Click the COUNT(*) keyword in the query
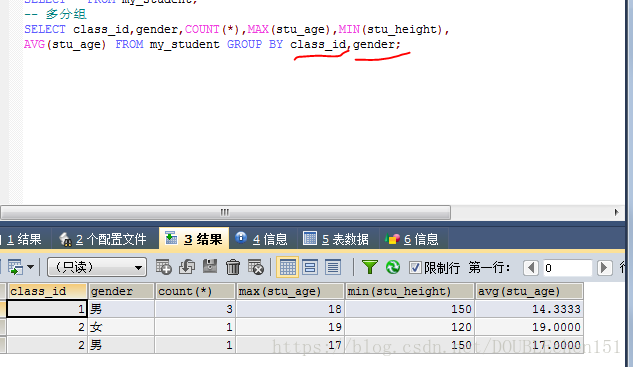Screen dimensions: 633x367 pyautogui.click(x=212, y=29)
